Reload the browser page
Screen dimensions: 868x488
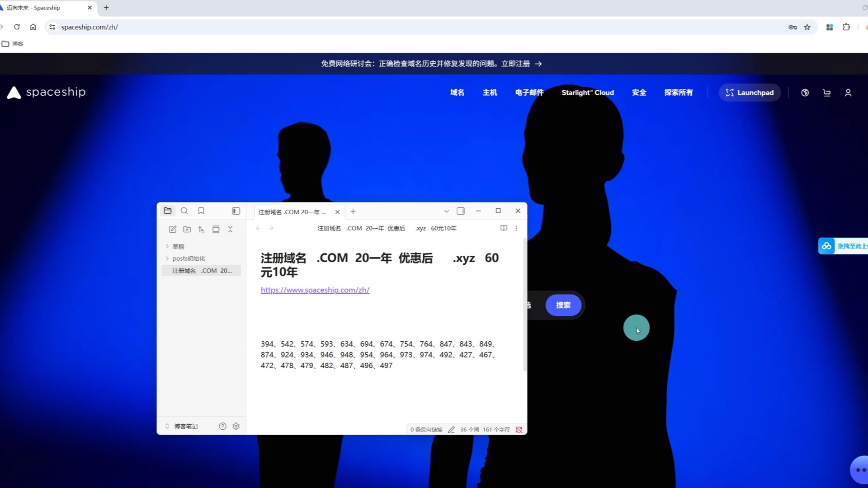coord(17,27)
